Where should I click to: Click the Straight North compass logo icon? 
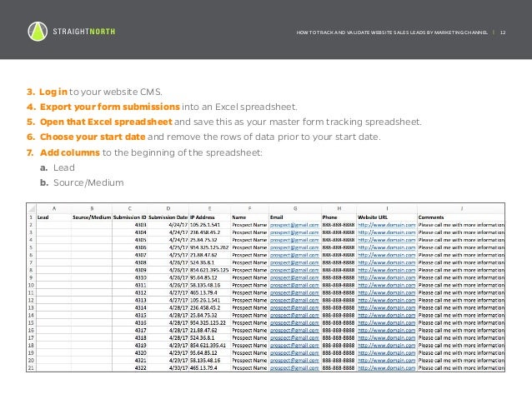(x=38, y=32)
